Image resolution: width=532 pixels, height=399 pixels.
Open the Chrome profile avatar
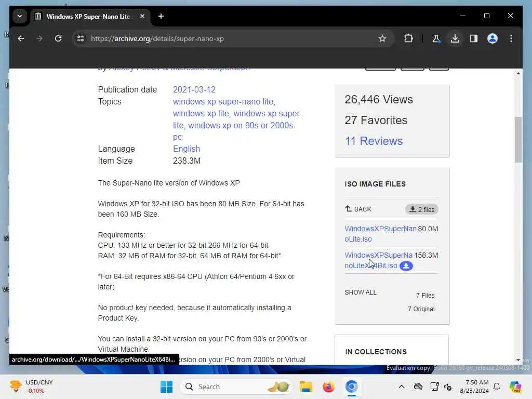pos(493,38)
